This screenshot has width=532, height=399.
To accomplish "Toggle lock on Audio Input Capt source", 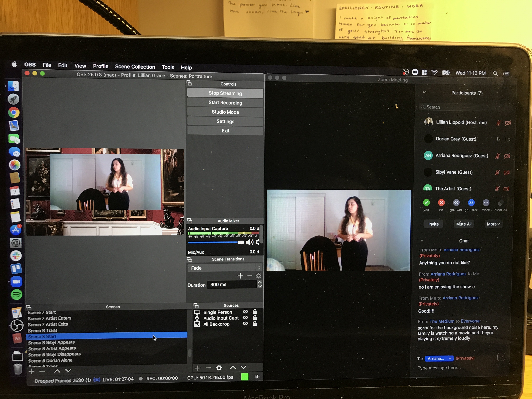I will (x=255, y=317).
